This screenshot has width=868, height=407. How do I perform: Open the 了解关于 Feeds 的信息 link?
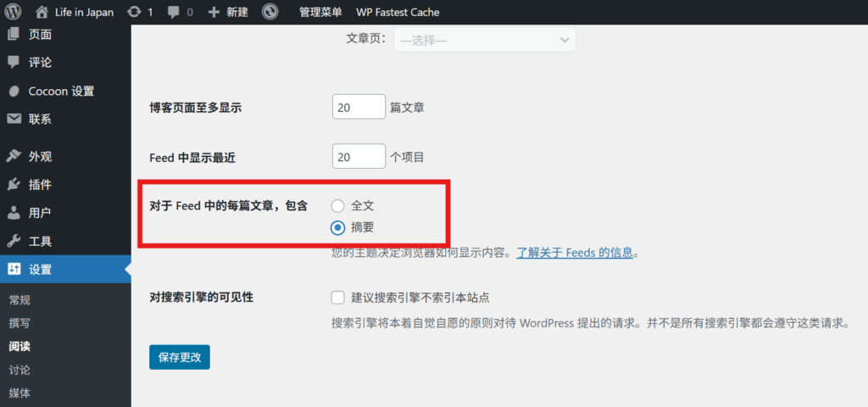[x=575, y=253]
